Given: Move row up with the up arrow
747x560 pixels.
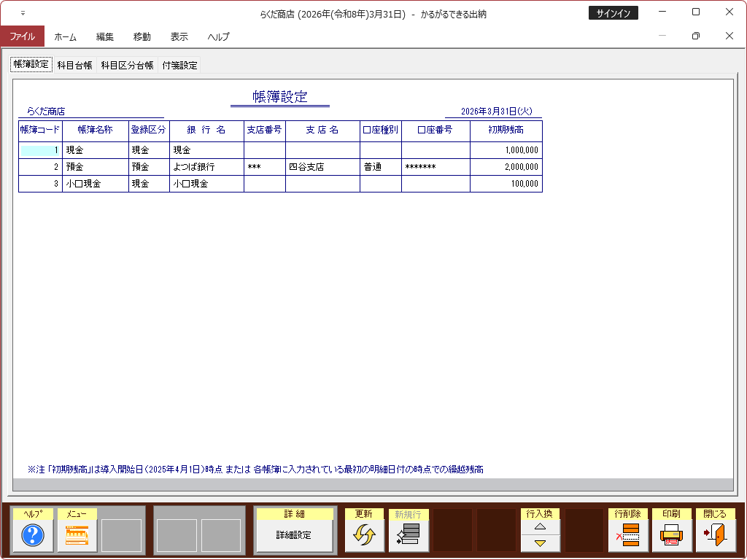Looking at the screenshot, I should [x=540, y=526].
